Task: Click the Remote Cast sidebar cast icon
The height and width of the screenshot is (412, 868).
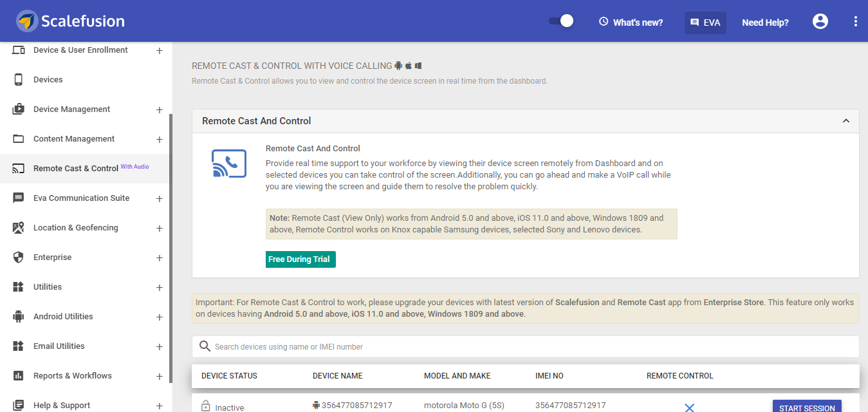Action: (19, 169)
